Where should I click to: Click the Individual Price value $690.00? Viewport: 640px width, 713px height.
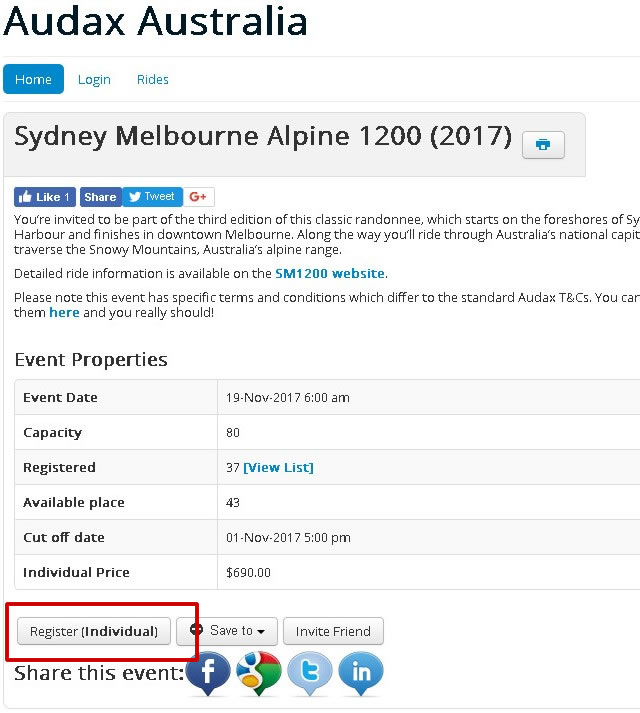pyautogui.click(x=248, y=572)
